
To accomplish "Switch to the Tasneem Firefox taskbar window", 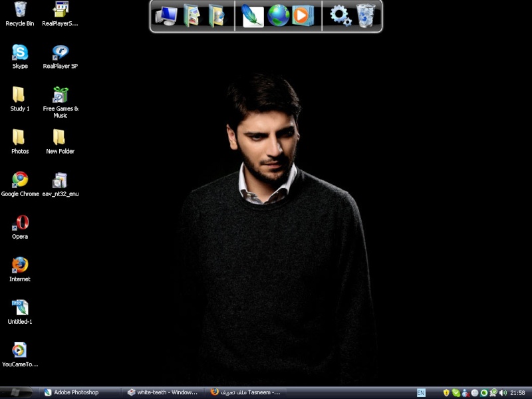I will coord(246,392).
